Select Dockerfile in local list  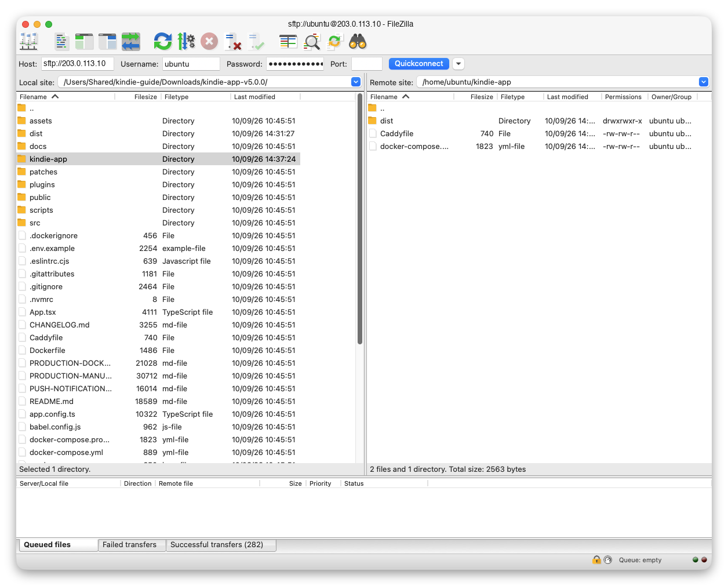coord(158,350)
